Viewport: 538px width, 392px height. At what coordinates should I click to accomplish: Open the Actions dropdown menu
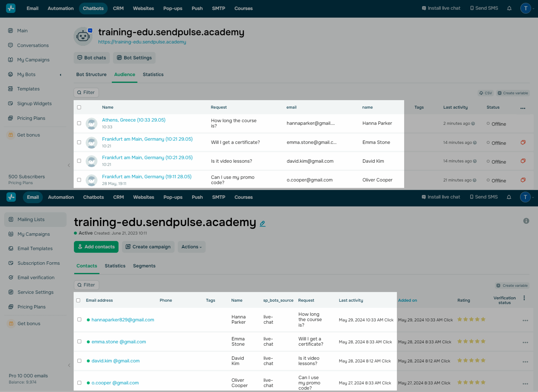pos(191,247)
